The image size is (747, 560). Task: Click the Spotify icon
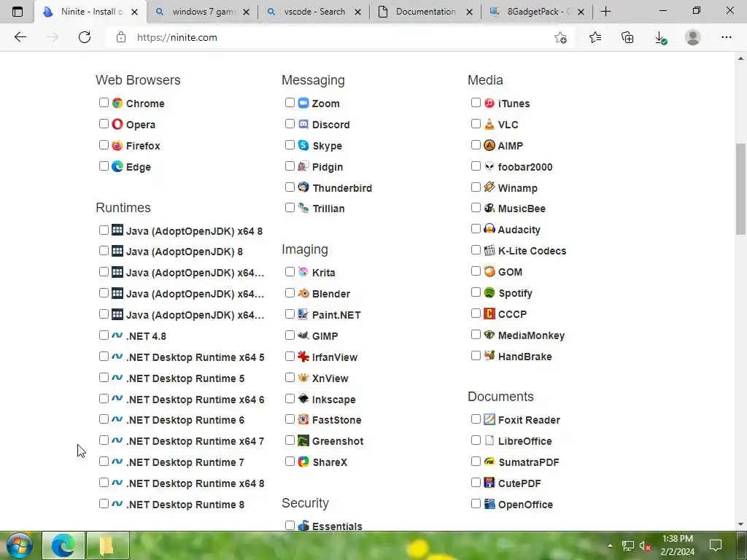click(x=489, y=292)
